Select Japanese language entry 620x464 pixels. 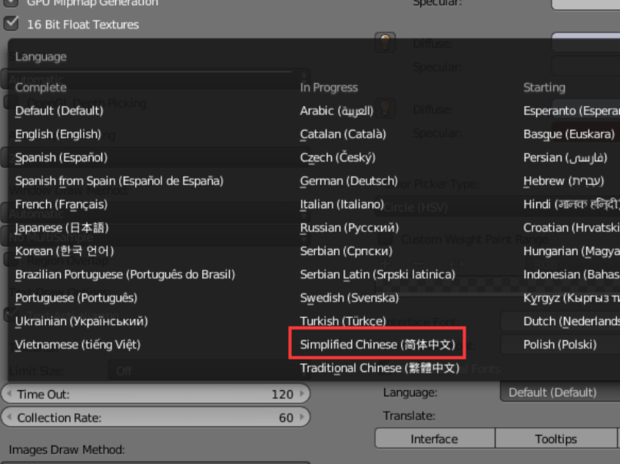click(x=62, y=228)
